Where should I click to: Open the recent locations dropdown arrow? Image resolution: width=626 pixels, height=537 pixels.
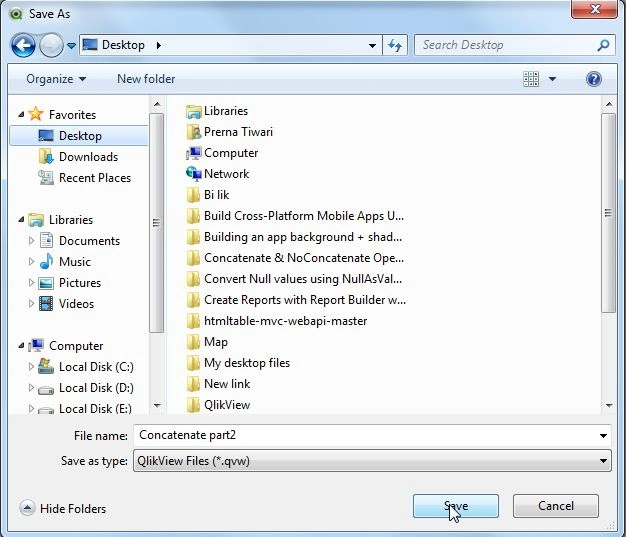tap(71, 46)
